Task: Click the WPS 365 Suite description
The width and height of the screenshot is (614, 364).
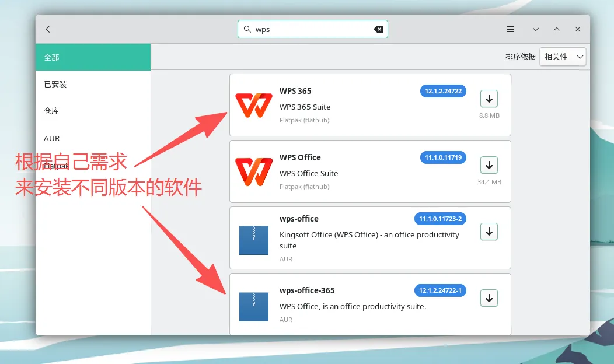Action: (305, 107)
